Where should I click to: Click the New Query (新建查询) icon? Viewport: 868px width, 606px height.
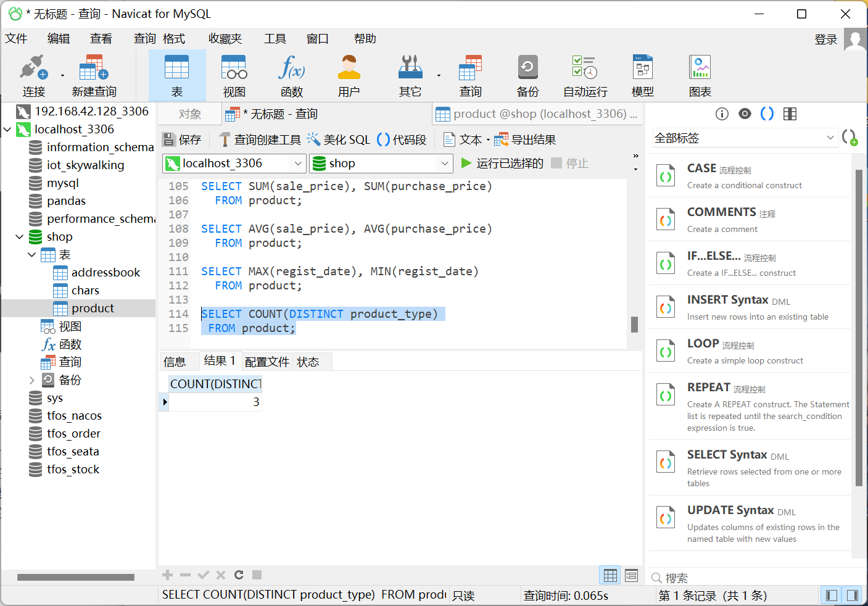click(x=94, y=75)
